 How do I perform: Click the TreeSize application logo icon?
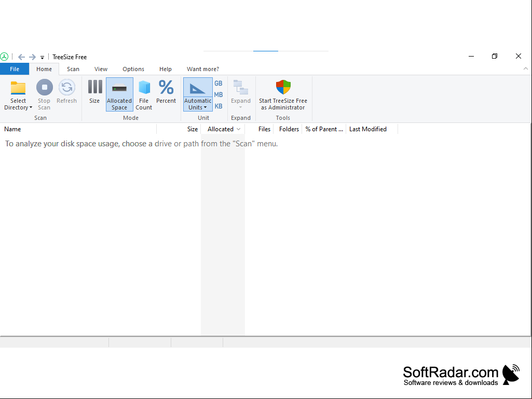4,57
